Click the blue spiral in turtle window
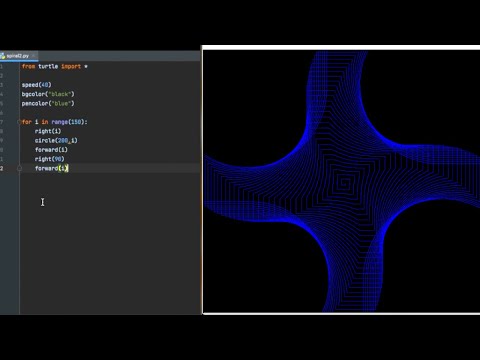The image size is (480, 360). pos(342,182)
